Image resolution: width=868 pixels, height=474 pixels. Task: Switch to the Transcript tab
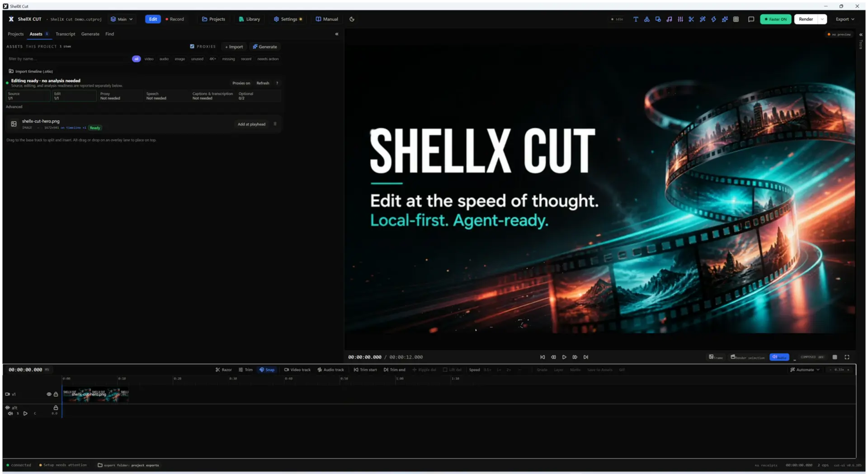coord(65,34)
